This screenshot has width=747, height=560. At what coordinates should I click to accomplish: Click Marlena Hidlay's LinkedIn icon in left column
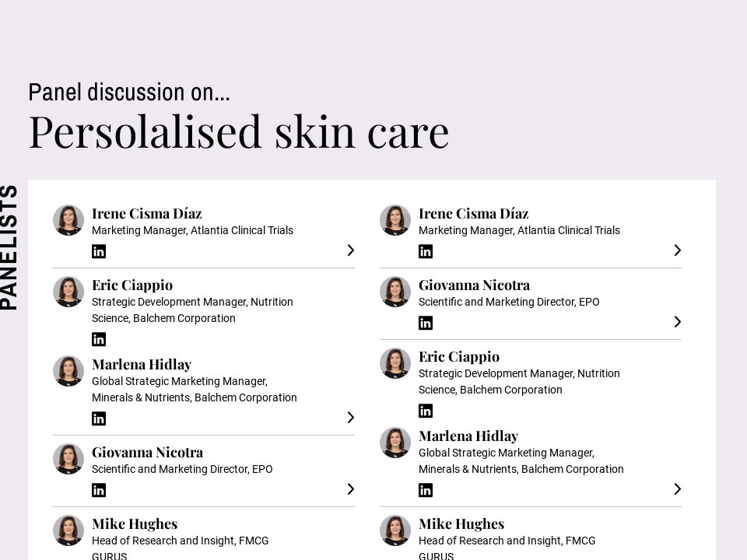tap(99, 418)
